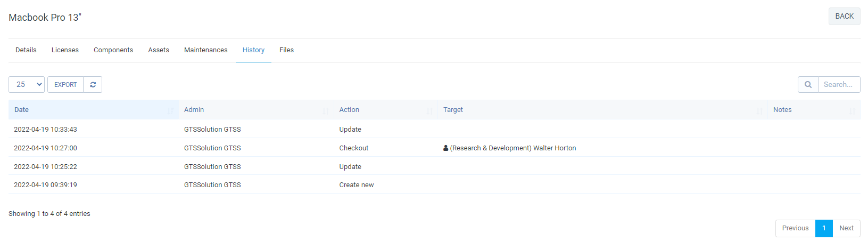Open the Licenses tab
This screenshot has height=241, width=868.
tap(65, 50)
